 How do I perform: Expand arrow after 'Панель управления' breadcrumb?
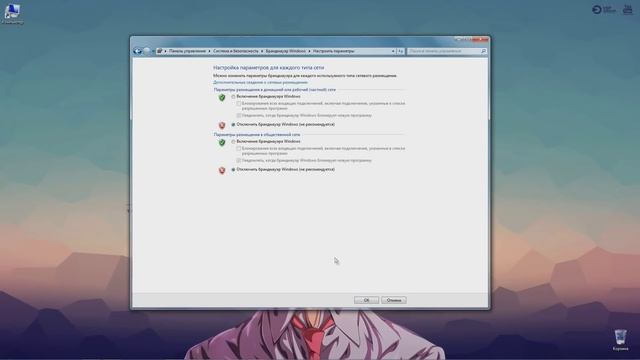[x=209, y=51]
